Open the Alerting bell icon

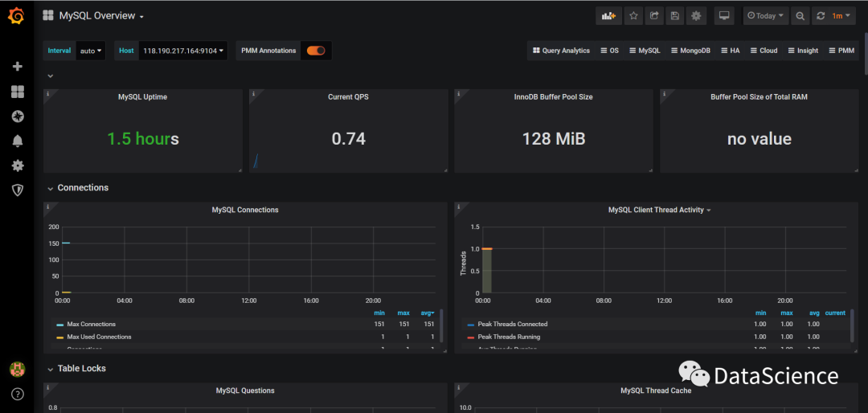tap(18, 141)
